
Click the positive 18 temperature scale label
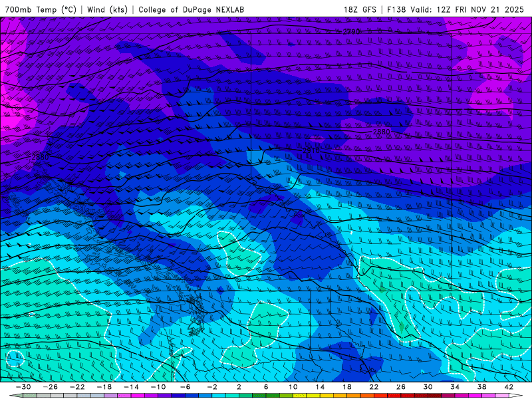click(346, 387)
